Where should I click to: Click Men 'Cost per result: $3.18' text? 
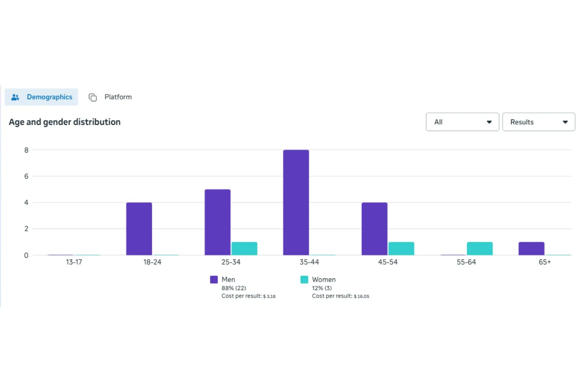coord(248,296)
